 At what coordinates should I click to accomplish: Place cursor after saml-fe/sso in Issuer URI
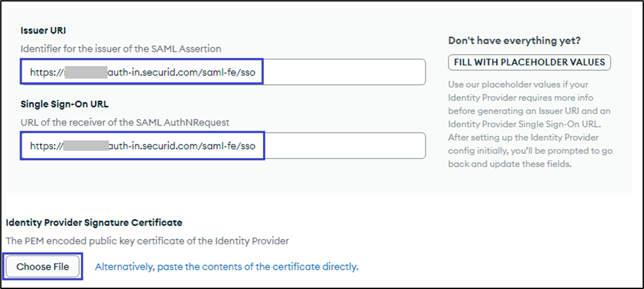[x=255, y=72]
